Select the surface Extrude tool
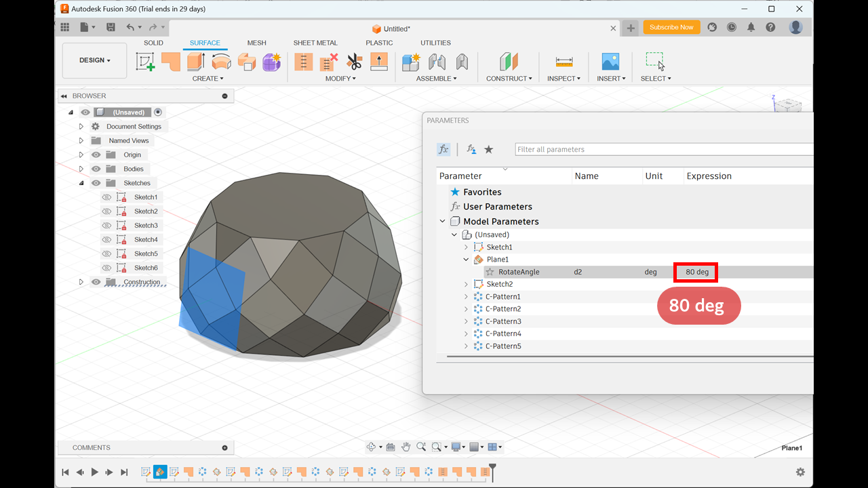Viewport: 868px width, 488px height. pos(196,62)
